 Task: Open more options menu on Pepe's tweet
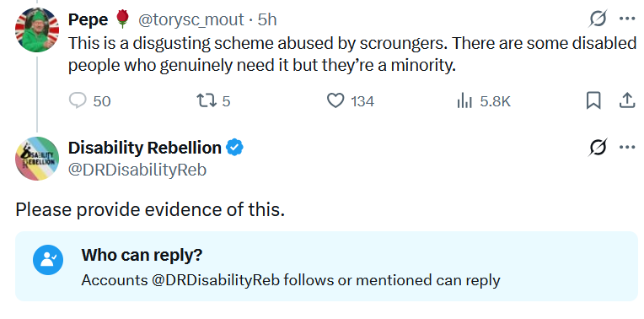627,19
